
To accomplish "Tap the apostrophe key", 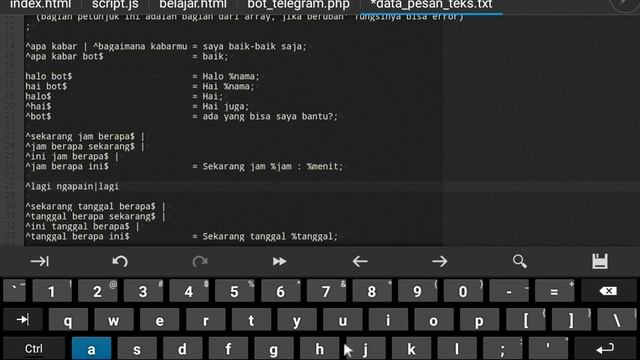I will point(548,349).
